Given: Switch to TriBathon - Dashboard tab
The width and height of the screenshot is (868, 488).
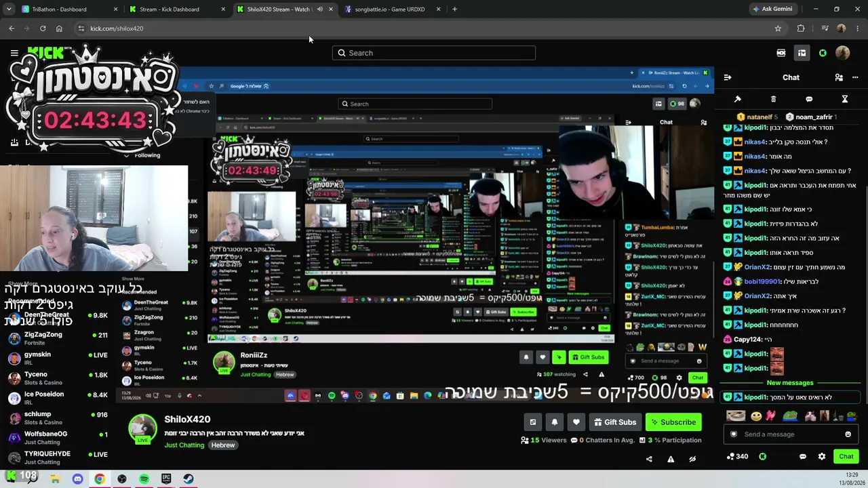Looking at the screenshot, I should [69, 9].
